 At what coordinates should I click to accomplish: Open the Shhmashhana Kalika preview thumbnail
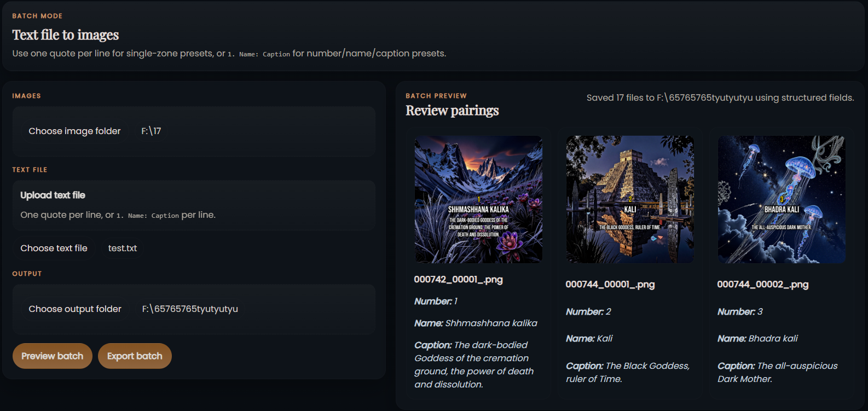[x=478, y=200]
